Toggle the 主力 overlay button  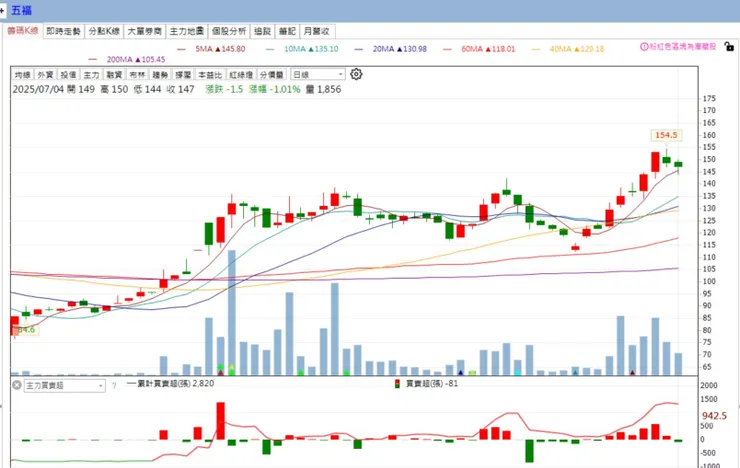pyautogui.click(x=91, y=75)
